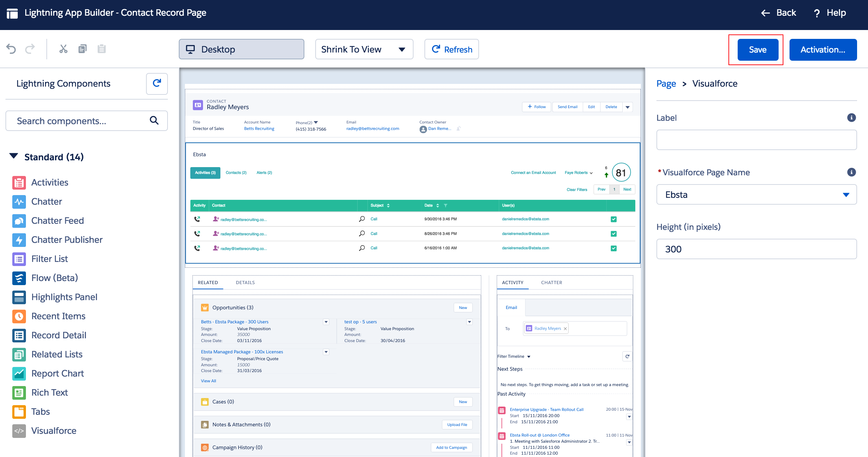Click the Page breadcrumb link

coord(666,84)
